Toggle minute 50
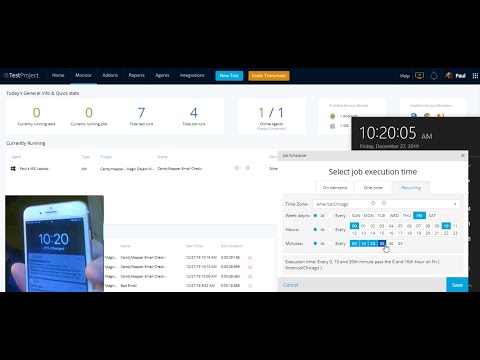 400,243
